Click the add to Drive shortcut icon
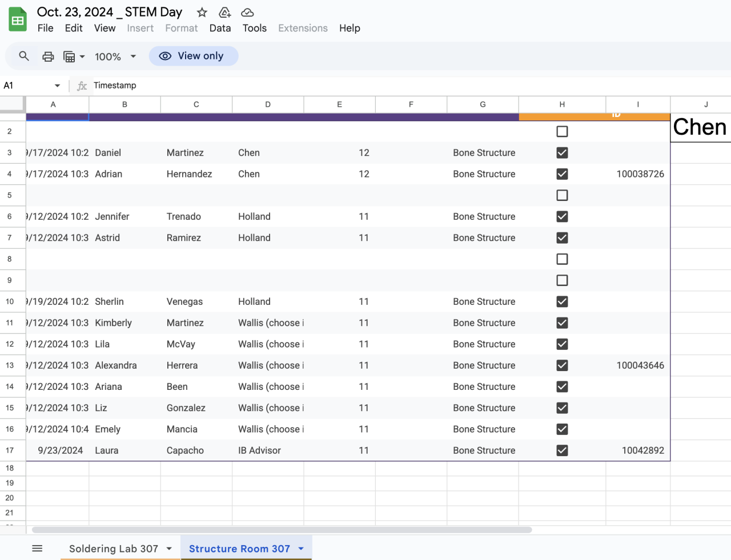 [225, 13]
